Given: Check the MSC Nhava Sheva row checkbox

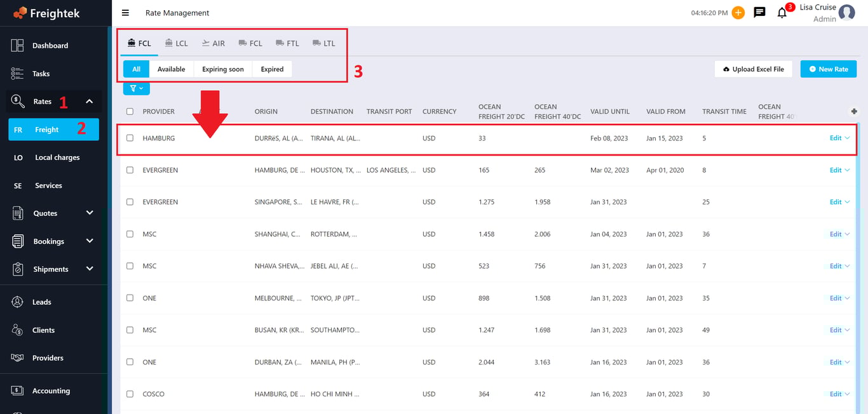Looking at the screenshot, I should [x=130, y=266].
